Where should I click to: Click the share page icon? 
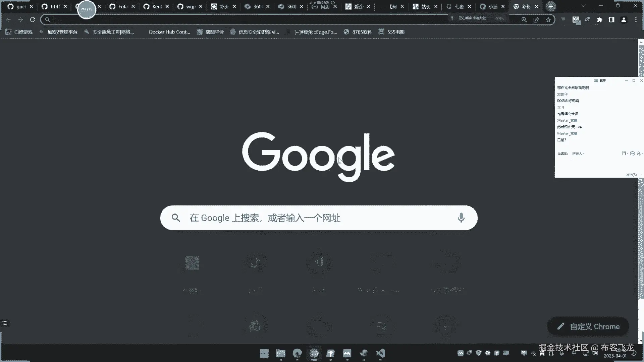tap(536, 20)
